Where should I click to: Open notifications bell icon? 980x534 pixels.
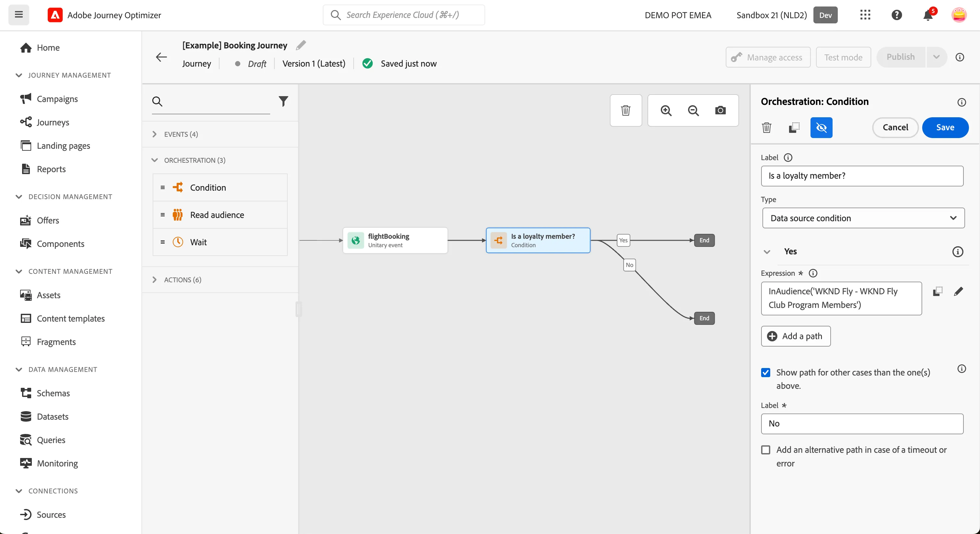pos(928,15)
